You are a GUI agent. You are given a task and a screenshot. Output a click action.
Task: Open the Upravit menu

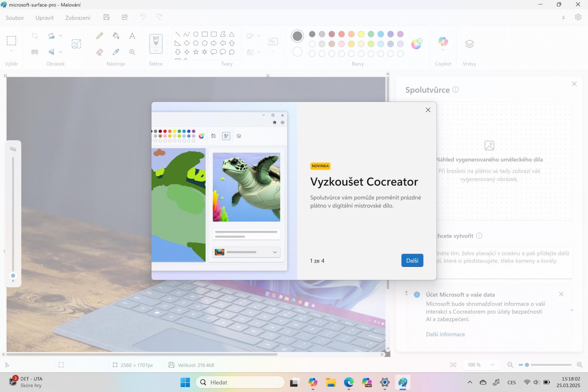point(44,18)
